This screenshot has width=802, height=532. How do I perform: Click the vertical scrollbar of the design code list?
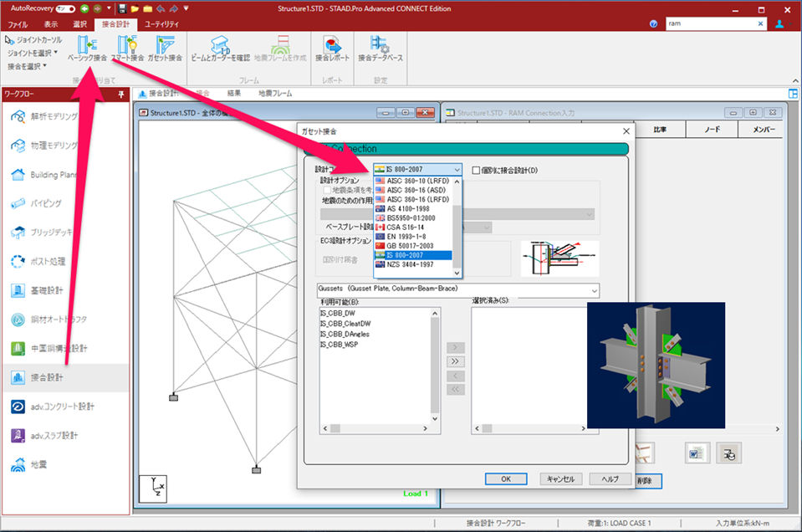click(x=457, y=228)
